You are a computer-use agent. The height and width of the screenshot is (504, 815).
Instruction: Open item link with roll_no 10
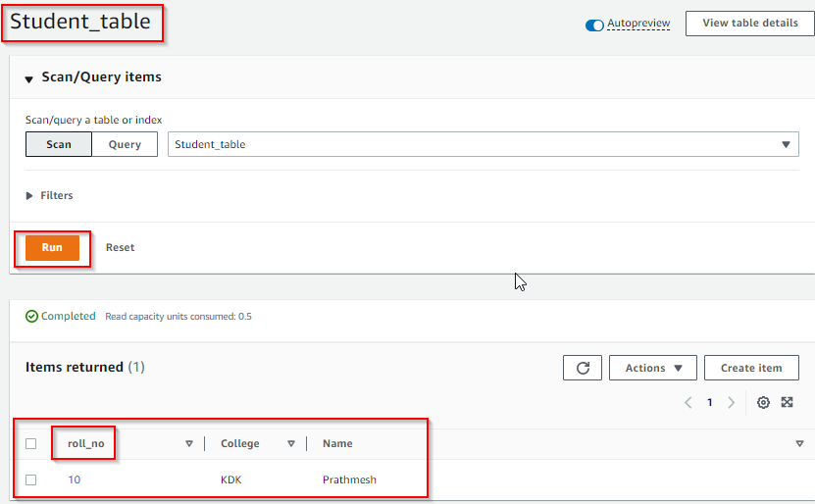[75, 480]
